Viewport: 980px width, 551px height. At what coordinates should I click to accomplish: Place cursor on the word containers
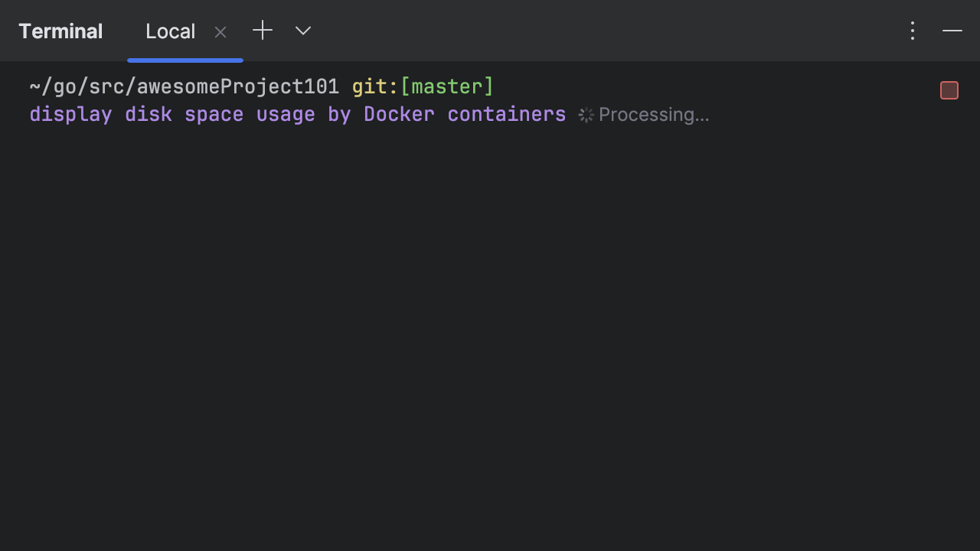[x=507, y=115]
